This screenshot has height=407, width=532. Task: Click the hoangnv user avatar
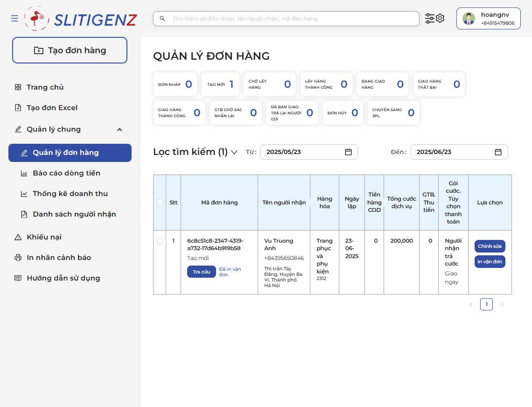tap(469, 19)
